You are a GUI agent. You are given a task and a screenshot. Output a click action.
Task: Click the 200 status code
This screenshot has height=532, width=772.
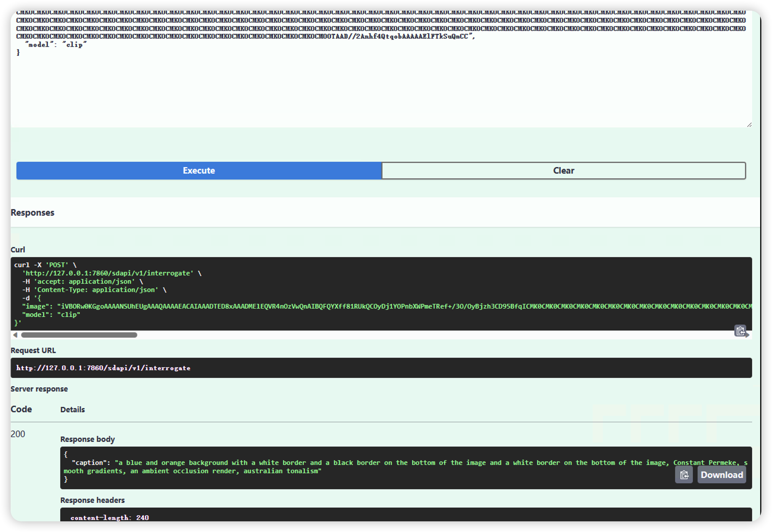tap(18, 434)
